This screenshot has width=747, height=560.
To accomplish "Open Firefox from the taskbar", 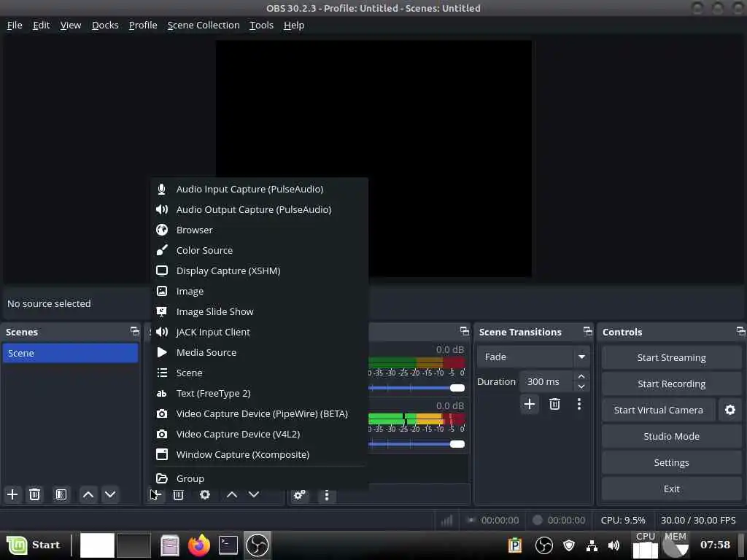I will tap(199, 545).
